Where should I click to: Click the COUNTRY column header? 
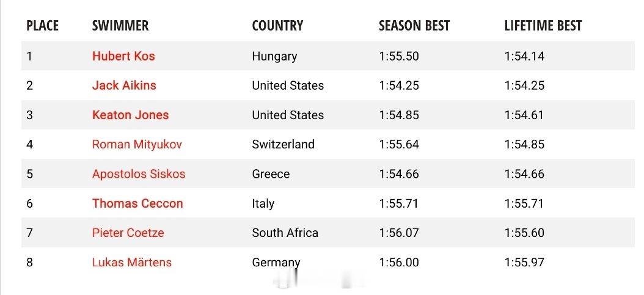(277, 26)
